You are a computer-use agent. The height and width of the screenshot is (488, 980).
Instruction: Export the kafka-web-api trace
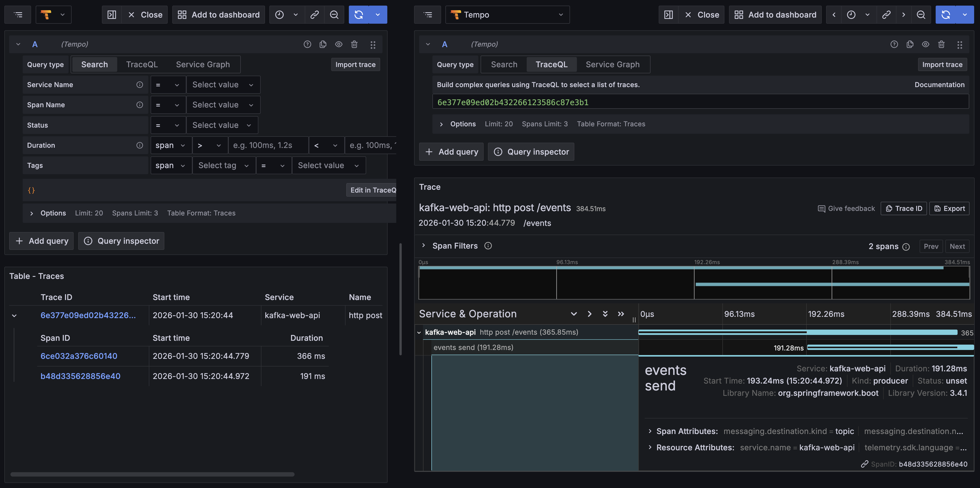click(950, 208)
